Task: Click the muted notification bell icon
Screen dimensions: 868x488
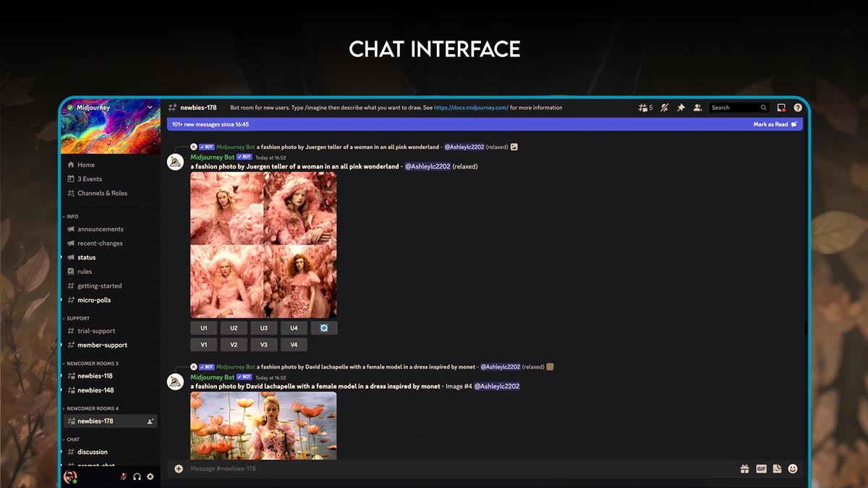Action: point(664,108)
